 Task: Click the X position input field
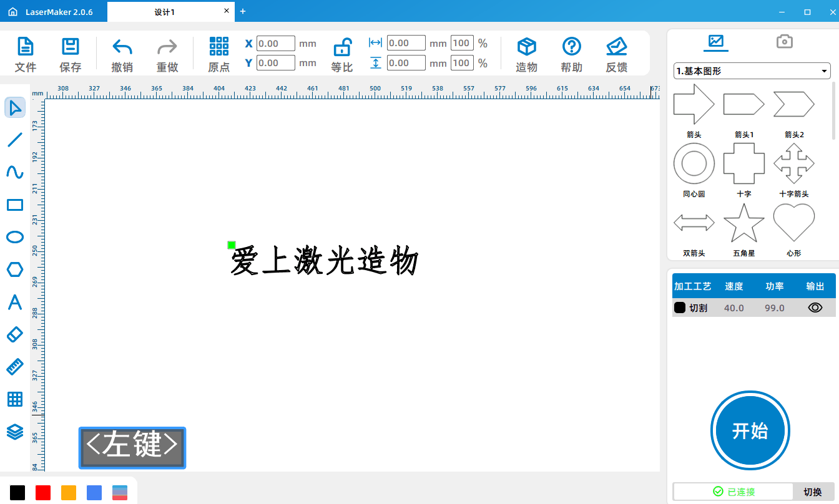pyautogui.click(x=276, y=44)
